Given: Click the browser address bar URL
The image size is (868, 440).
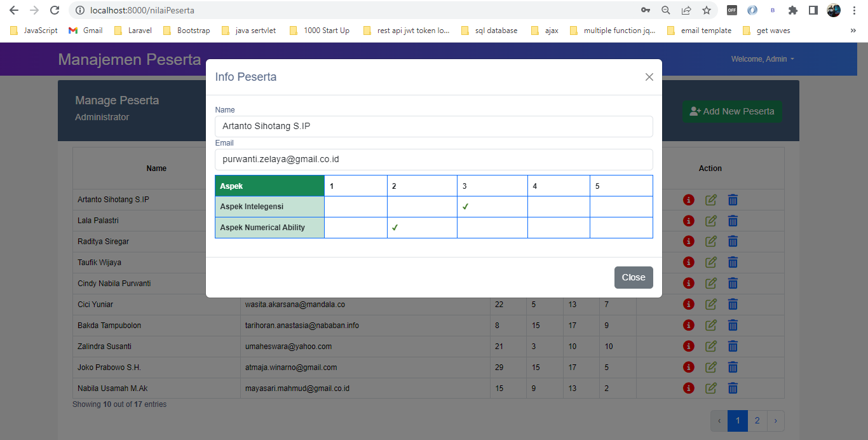Looking at the screenshot, I should coord(143,10).
